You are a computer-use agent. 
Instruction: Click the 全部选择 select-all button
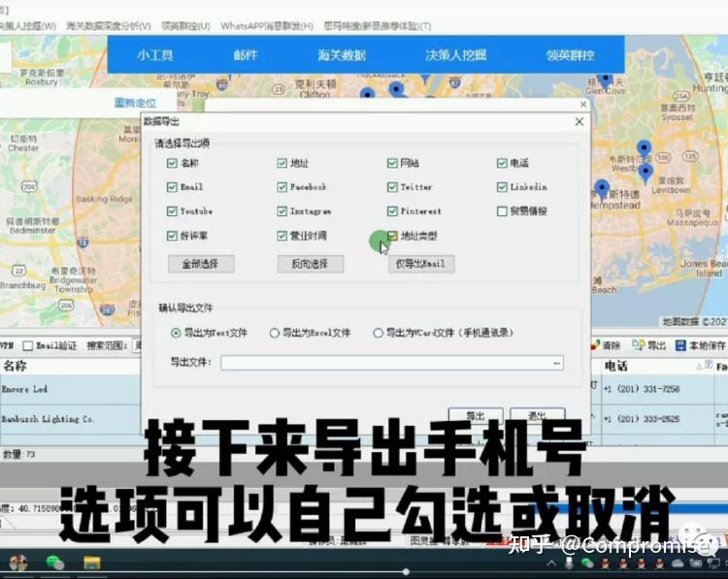201,264
